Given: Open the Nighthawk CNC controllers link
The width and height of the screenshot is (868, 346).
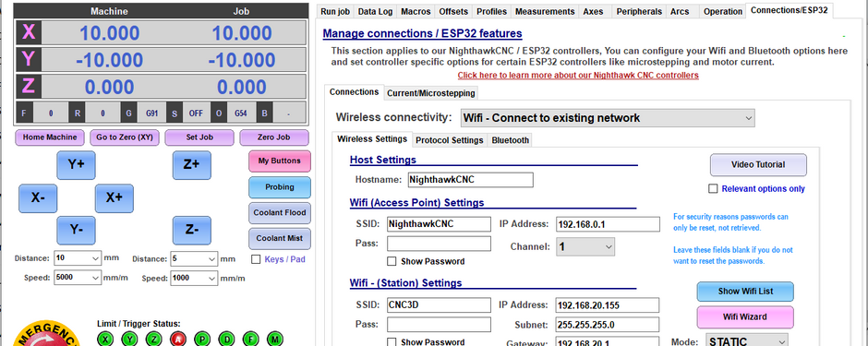Looking at the screenshot, I should coord(578,75).
